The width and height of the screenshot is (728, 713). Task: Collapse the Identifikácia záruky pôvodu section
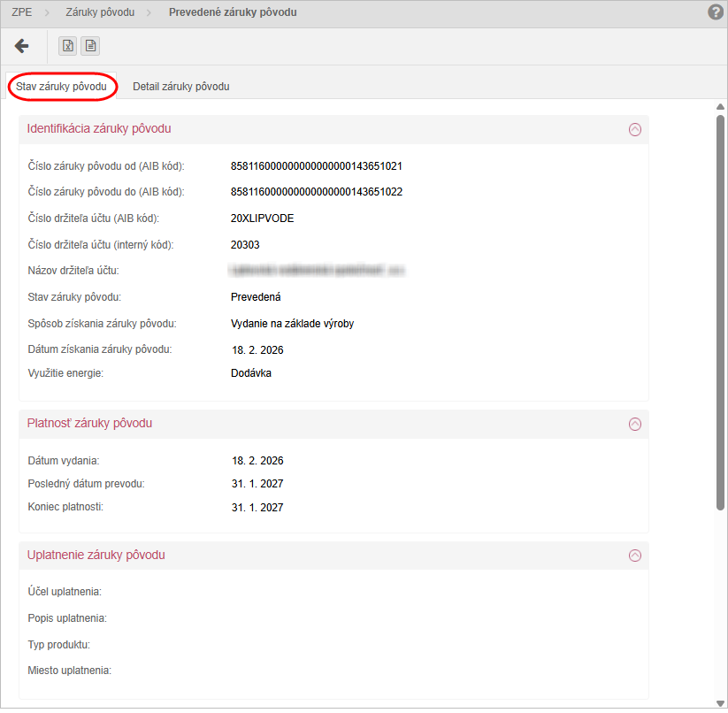(x=634, y=129)
